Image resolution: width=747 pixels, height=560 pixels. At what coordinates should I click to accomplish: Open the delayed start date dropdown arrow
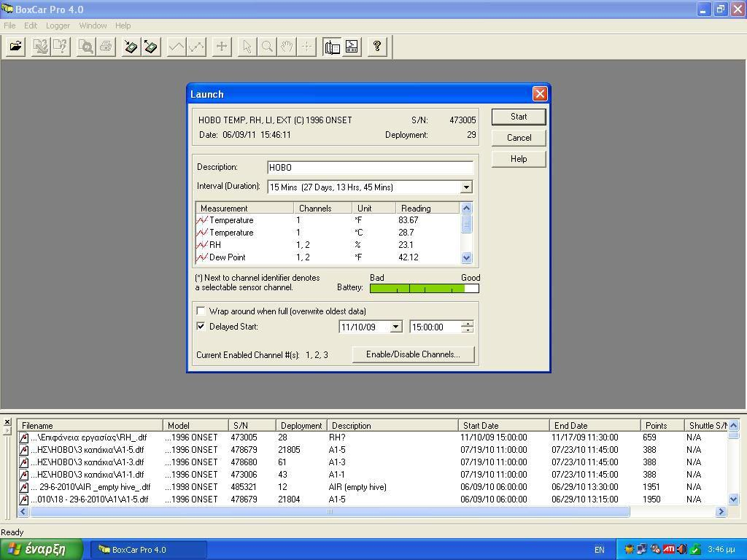click(395, 327)
